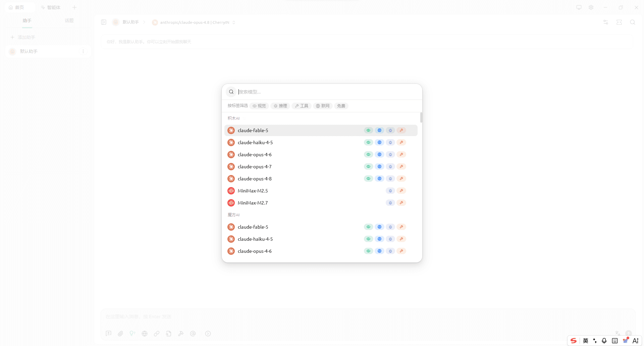Open the chat settings sliders icon
This screenshot has width=644, height=346.
tap(606, 22)
